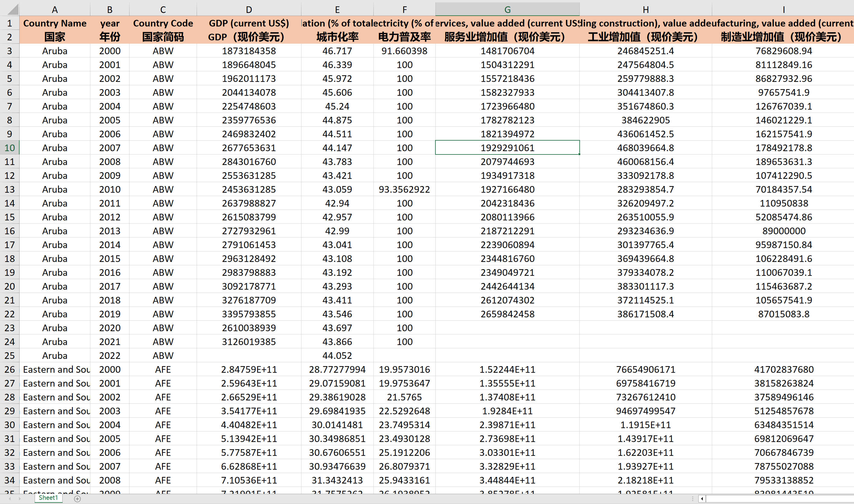Click the Country Name header cell
854x504 pixels.
click(x=55, y=23)
